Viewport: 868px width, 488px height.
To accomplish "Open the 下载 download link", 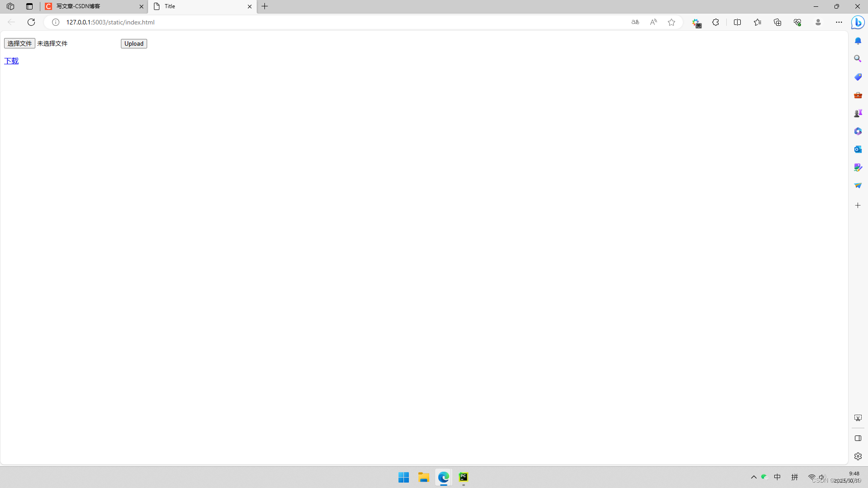I will 11,61.
